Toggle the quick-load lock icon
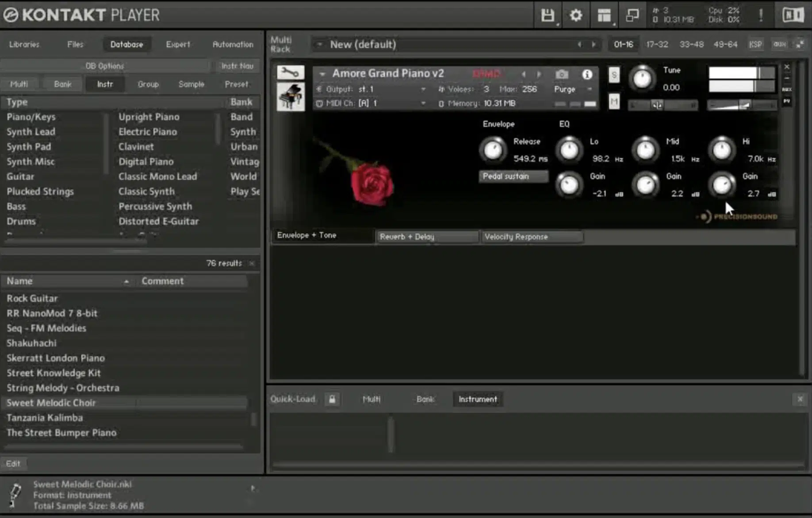 tap(332, 399)
